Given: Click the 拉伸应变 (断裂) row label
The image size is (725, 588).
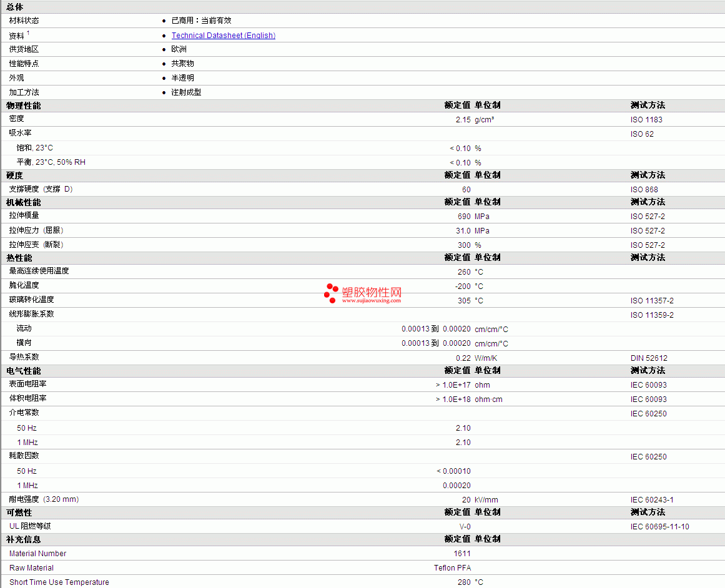Looking at the screenshot, I should click(36, 245).
